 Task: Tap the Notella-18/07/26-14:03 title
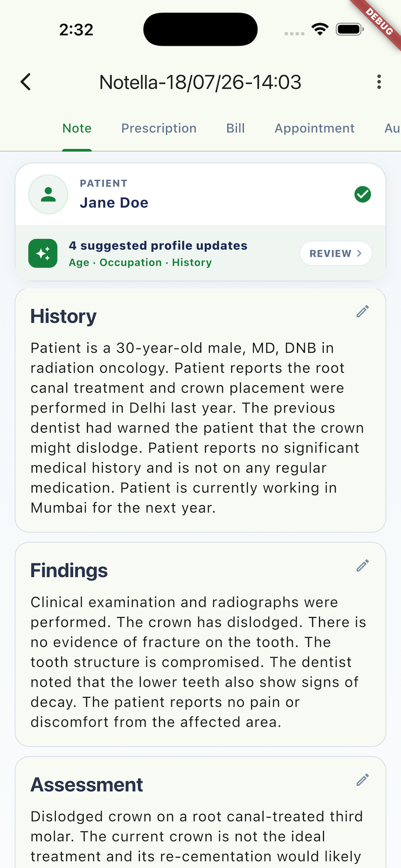coord(200,82)
